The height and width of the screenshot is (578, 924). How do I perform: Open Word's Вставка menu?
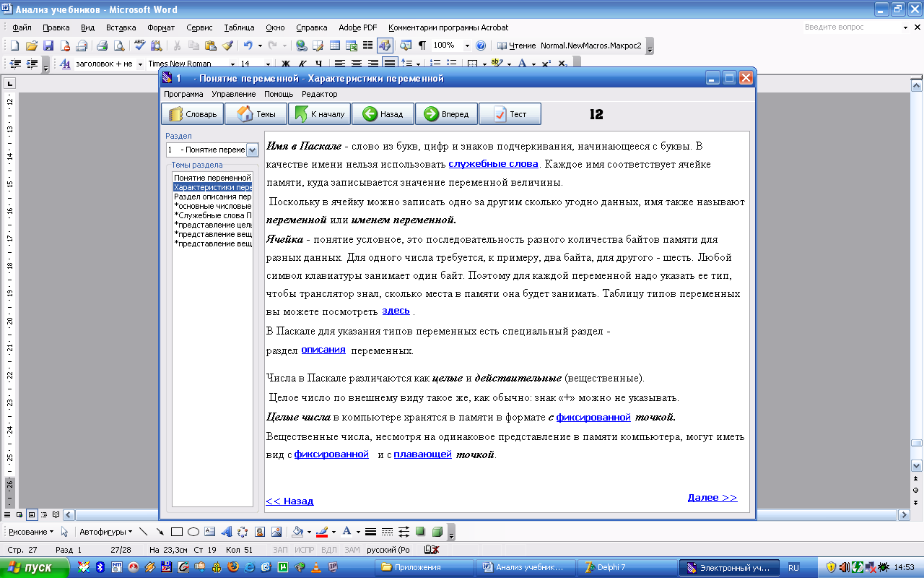point(121,27)
